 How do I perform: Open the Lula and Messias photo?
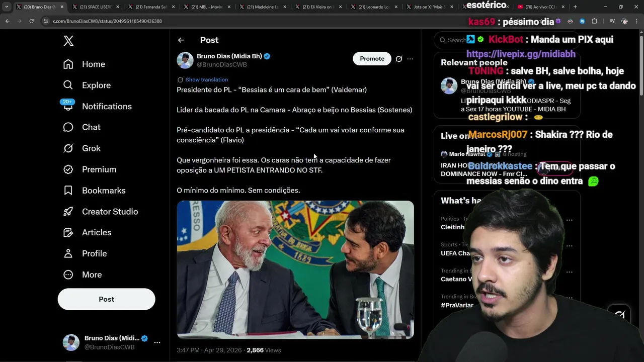coord(295,269)
